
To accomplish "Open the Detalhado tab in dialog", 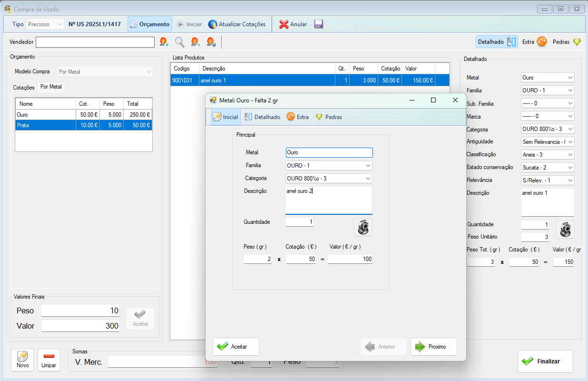I will 262,117.
